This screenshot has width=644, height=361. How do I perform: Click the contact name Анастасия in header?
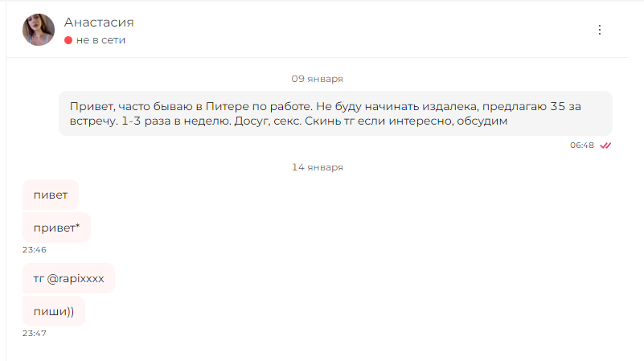[99, 23]
